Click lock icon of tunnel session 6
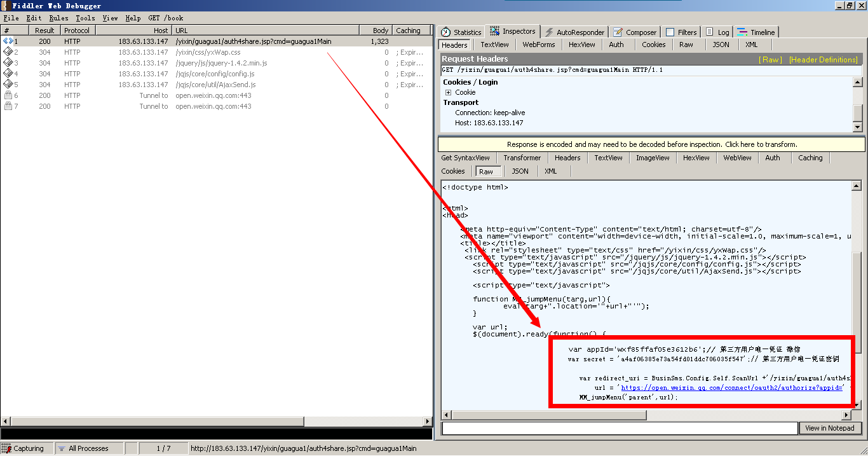Image resolution: width=868 pixels, height=456 pixels. tap(8, 95)
